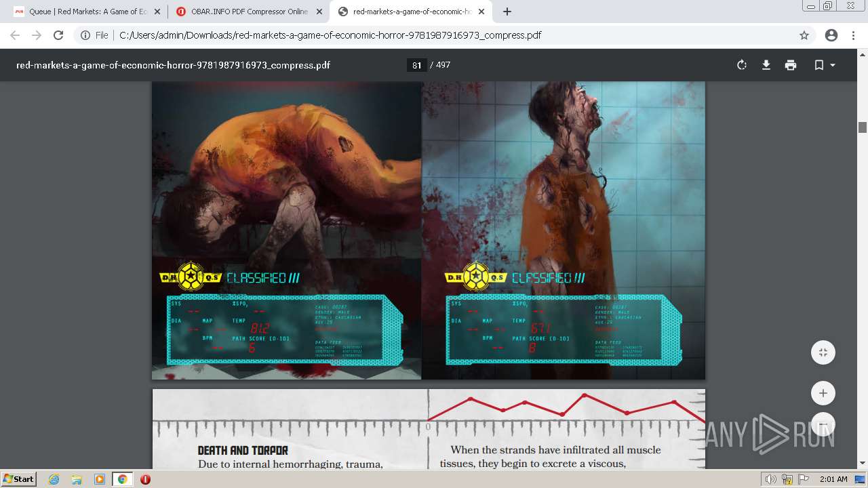This screenshot has width=868, height=488.
Task: Click right CLASSIFIED label in image
Action: coord(548,277)
